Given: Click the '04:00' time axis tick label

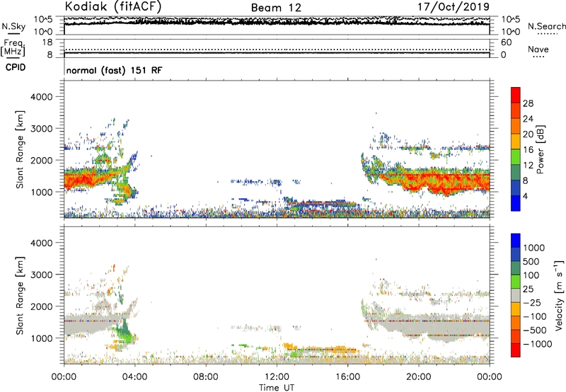Looking at the screenshot, I should pos(134,377).
